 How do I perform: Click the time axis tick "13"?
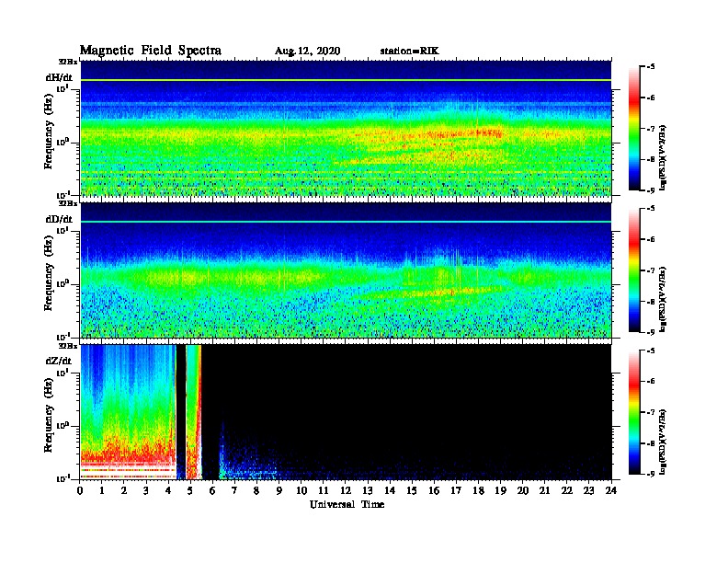(368, 491)
